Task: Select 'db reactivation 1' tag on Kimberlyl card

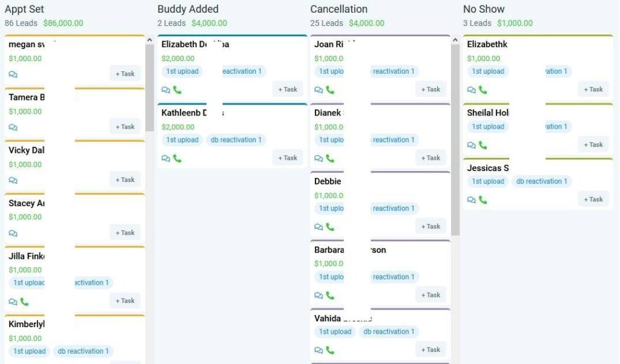Action: [83, 351]
